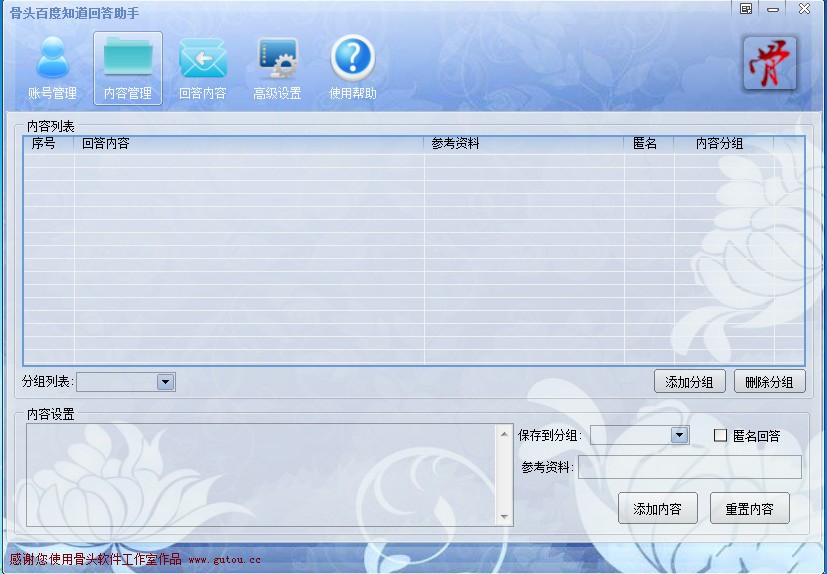Sort by the 匿名 column header
Viewport: 827px width, 574px height.
649,144
